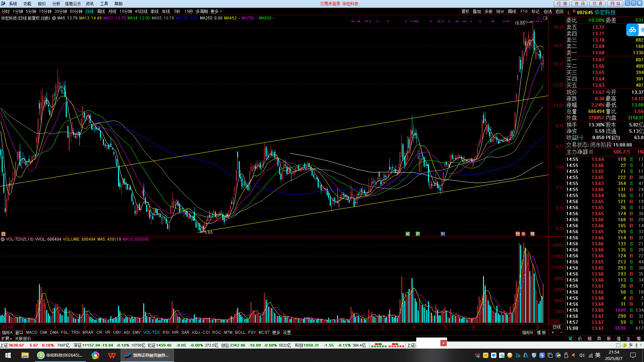Switch to 分时 intraday view
Image resolution: width=644 pixels, height=362 pixels.
pyautogui.click(x=6, y=11)
